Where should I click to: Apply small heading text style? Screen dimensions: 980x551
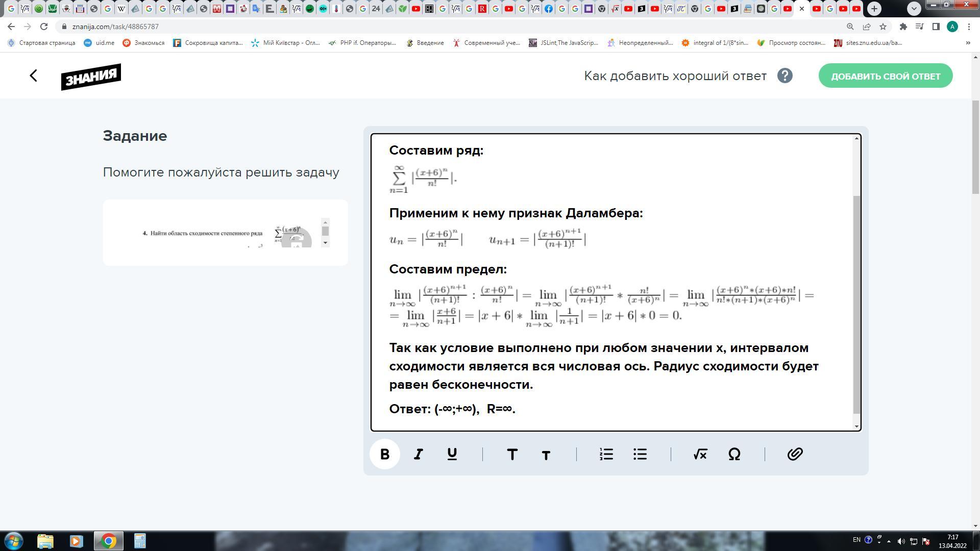[x=546, y=455]
